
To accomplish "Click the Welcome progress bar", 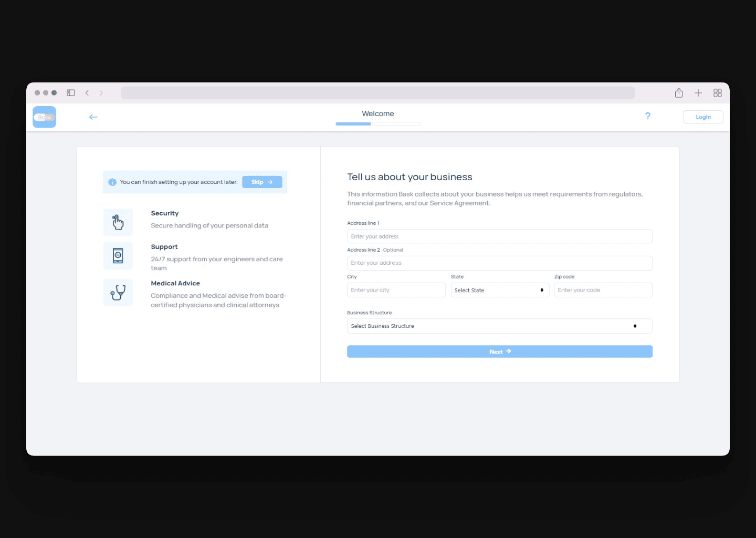I will point(378,124).
